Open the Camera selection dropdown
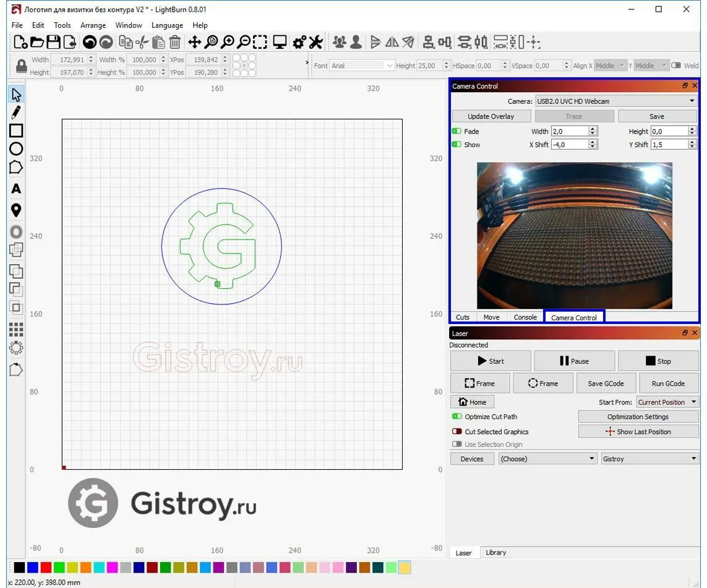Viewport: 707px width, 588px height. pos(616,101)
